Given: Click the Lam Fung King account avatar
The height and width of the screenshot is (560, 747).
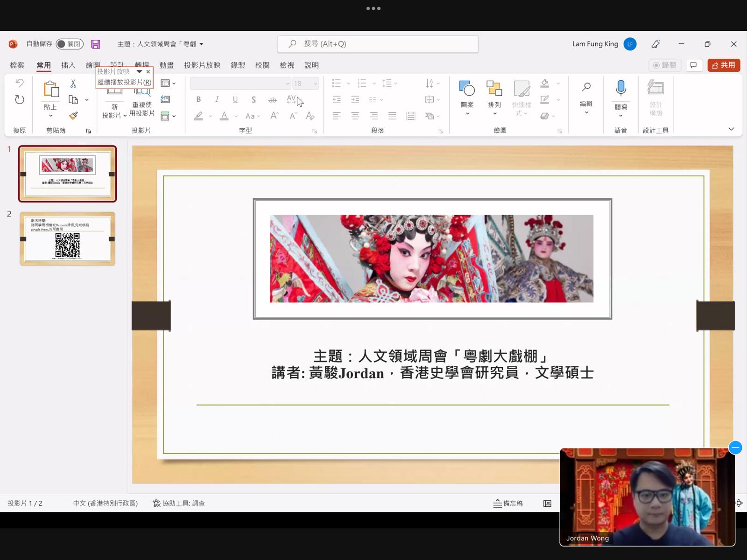Looking at the screenshot, I should [x=630, y=44].
